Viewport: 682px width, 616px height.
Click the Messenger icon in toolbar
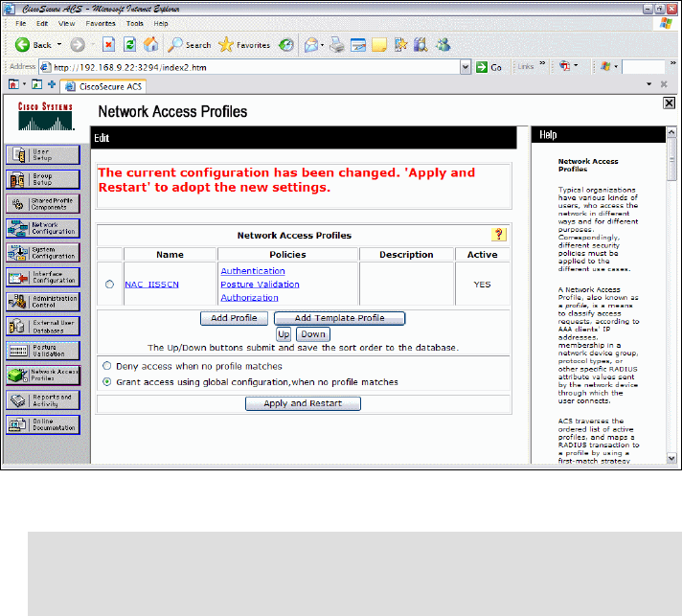[443, 45]
